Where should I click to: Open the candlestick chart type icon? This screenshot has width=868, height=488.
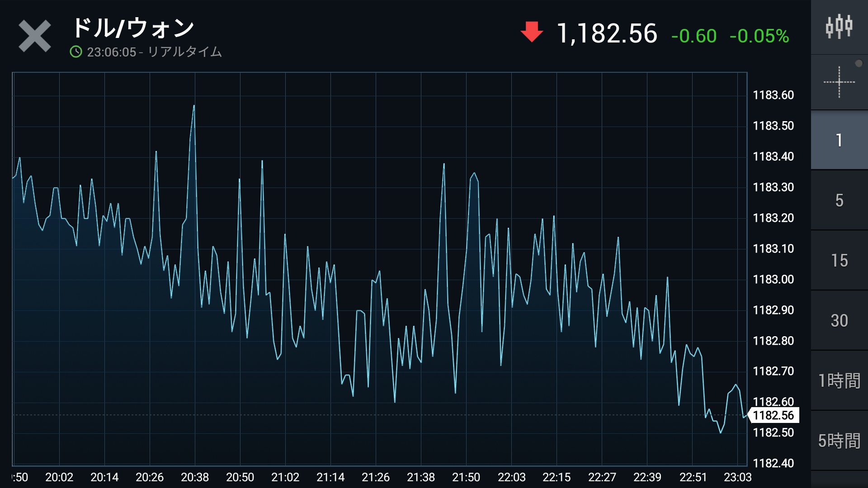[x=839, y=27]
